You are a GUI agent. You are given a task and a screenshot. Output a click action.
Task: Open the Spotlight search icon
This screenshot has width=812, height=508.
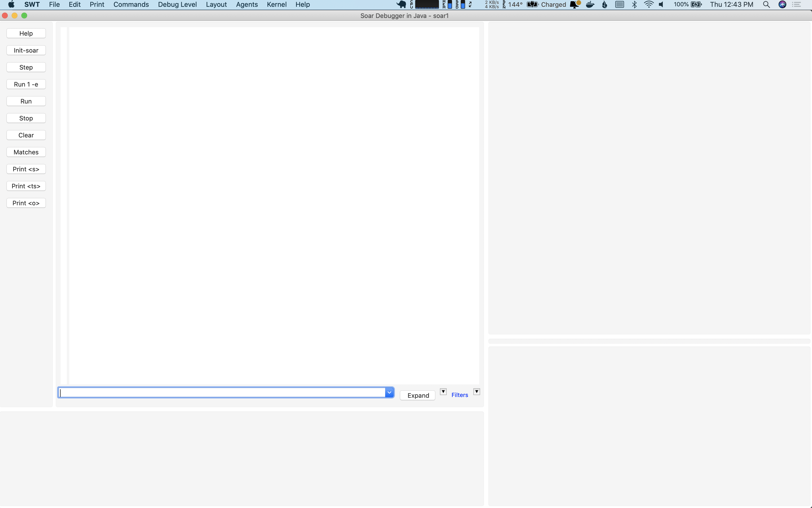[x=766, y=4]
